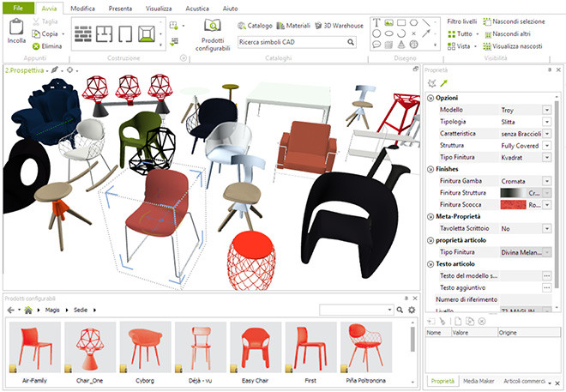Screen dimensions: 566x392
Task: Switch to the Visualizza tab
Action: (159, 9)
